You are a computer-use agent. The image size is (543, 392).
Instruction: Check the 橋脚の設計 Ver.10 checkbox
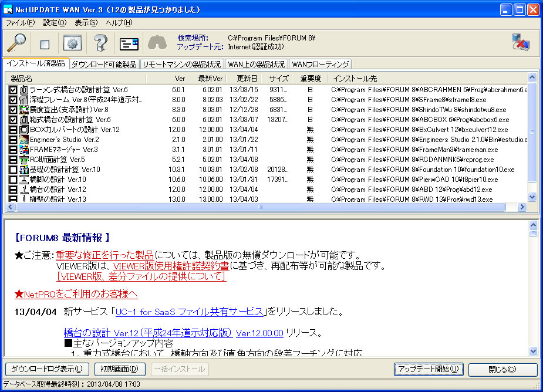[13, 180]
